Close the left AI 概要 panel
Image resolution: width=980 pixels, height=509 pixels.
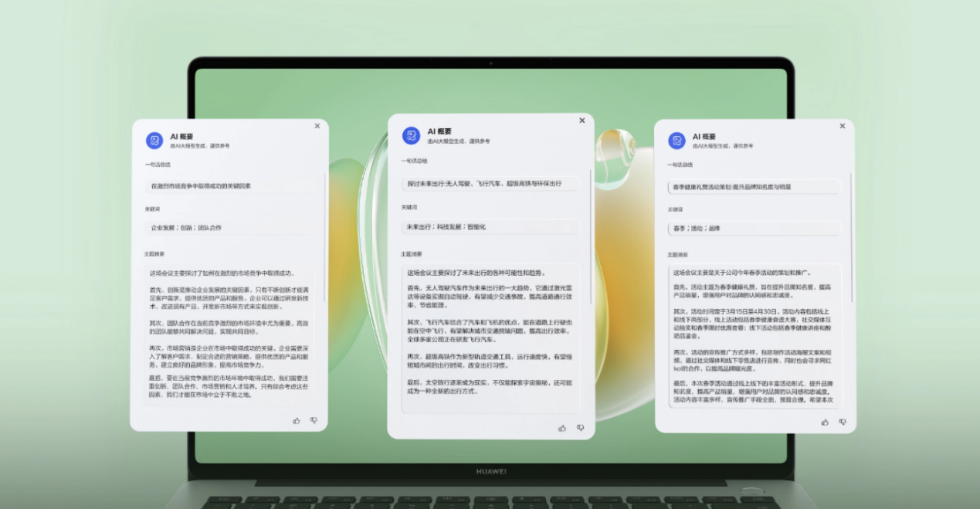coord(317,126)
